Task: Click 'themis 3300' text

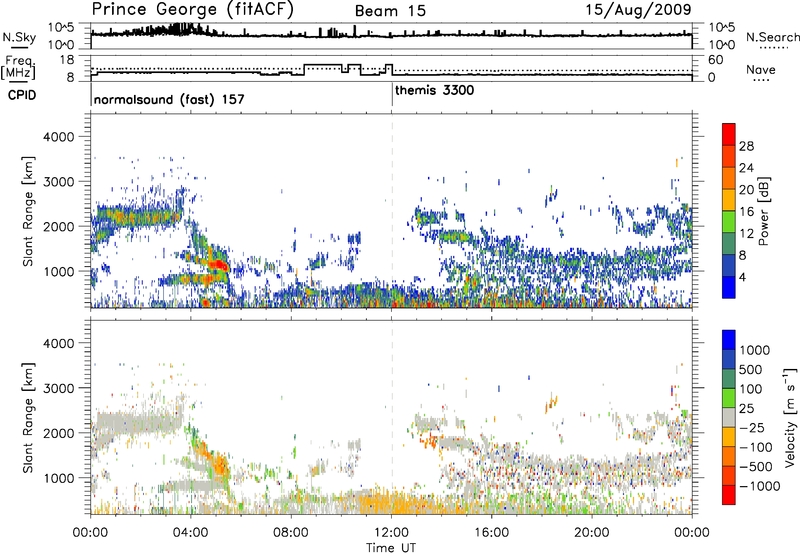Action: tap(434, 90)
